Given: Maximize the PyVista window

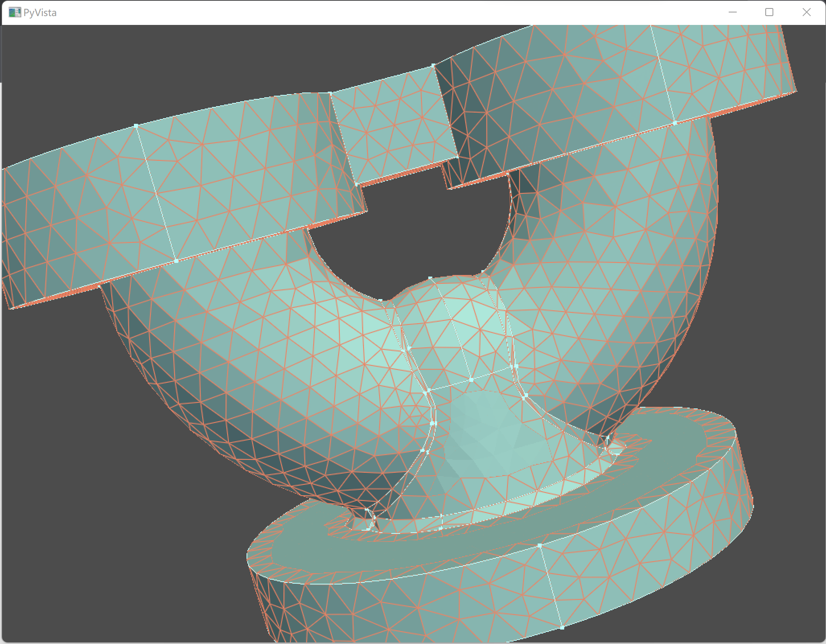Looking at the screenshot, I should click(x=769, y=12).
